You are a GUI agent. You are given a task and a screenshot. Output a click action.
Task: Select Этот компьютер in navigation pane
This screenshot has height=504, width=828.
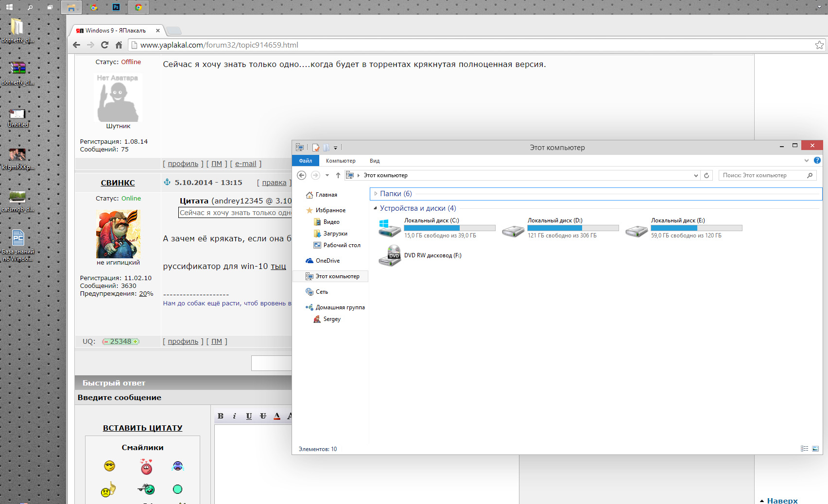[330, 276]
